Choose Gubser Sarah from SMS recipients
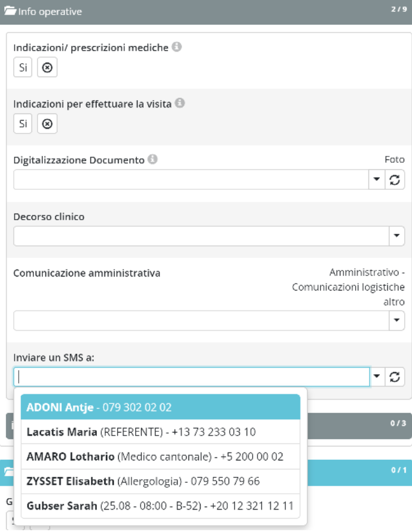This screenshot has height=532, width=412. coord(161,505)
